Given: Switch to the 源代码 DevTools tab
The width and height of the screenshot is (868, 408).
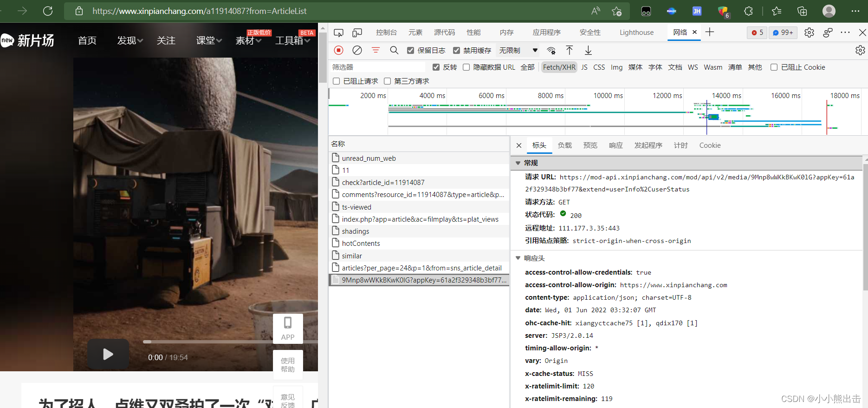Looking at the screenshot, I should point(444,33).
